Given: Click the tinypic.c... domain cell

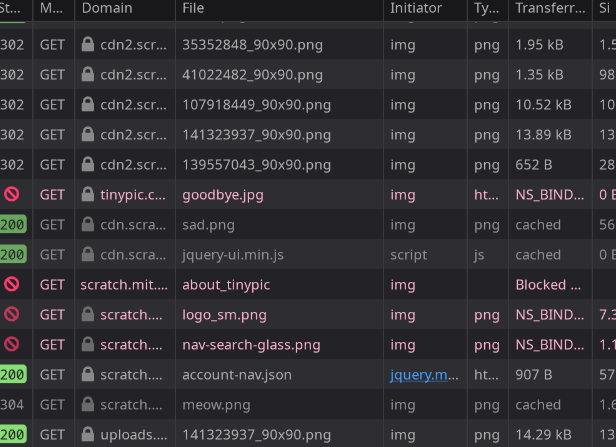Looking at the screenshot, I should (x=125, y=194).
